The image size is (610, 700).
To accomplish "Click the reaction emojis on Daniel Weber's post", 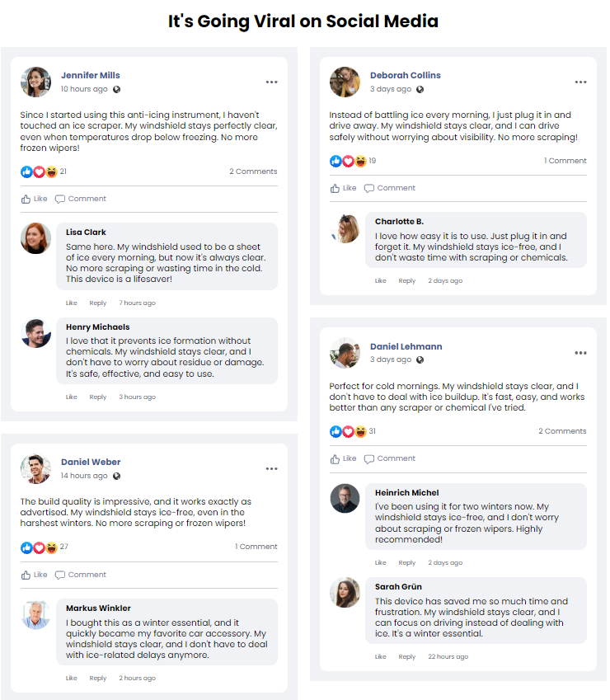I will [x=39, y=547].
